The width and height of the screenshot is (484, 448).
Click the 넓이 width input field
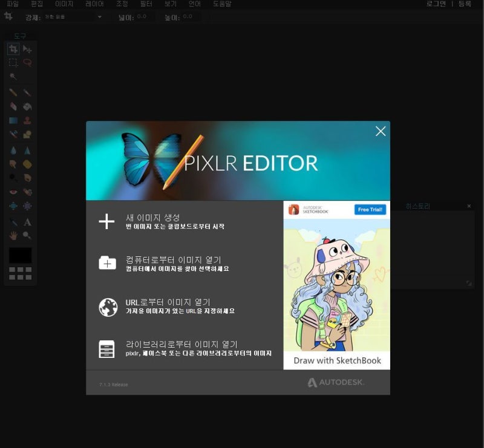[x=145, y=17]
